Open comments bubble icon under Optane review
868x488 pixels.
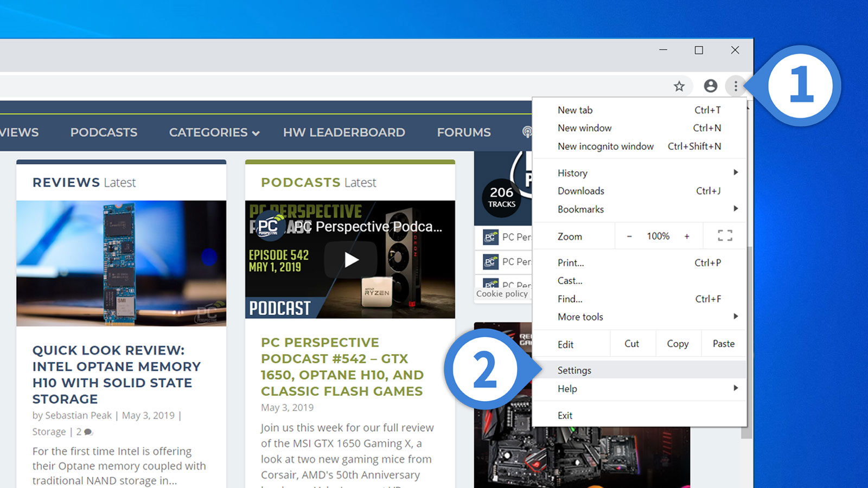[x=88, y=432]
